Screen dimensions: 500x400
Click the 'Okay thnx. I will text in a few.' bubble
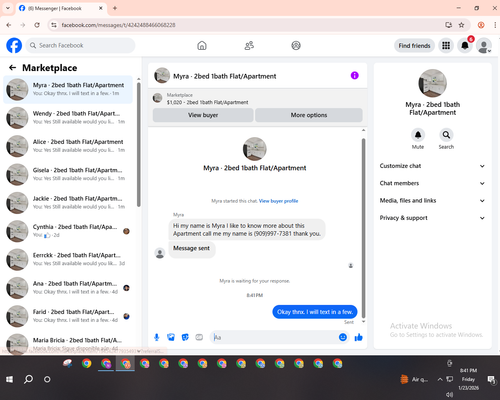click(315, 312)
